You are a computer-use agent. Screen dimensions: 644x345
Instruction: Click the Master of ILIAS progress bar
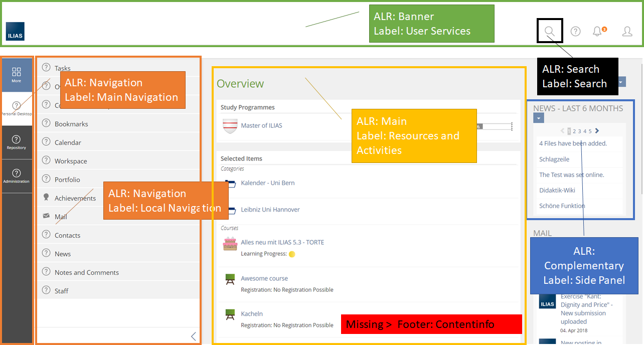point(494,126)
